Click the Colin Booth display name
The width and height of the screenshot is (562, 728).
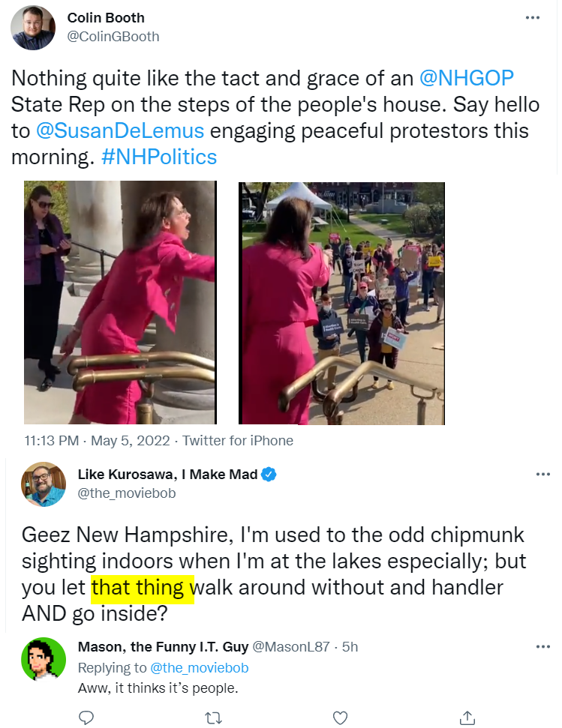106,18
